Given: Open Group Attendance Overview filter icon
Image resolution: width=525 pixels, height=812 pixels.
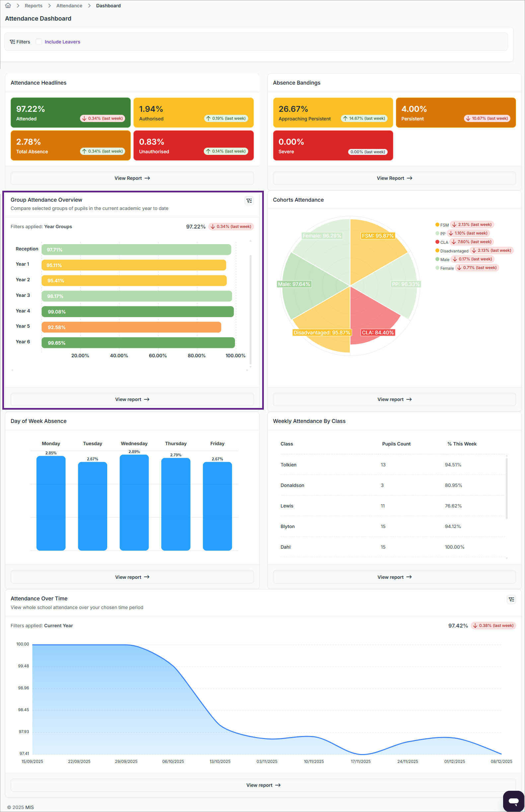Looking at the screenshot, I should pos(249,201).
